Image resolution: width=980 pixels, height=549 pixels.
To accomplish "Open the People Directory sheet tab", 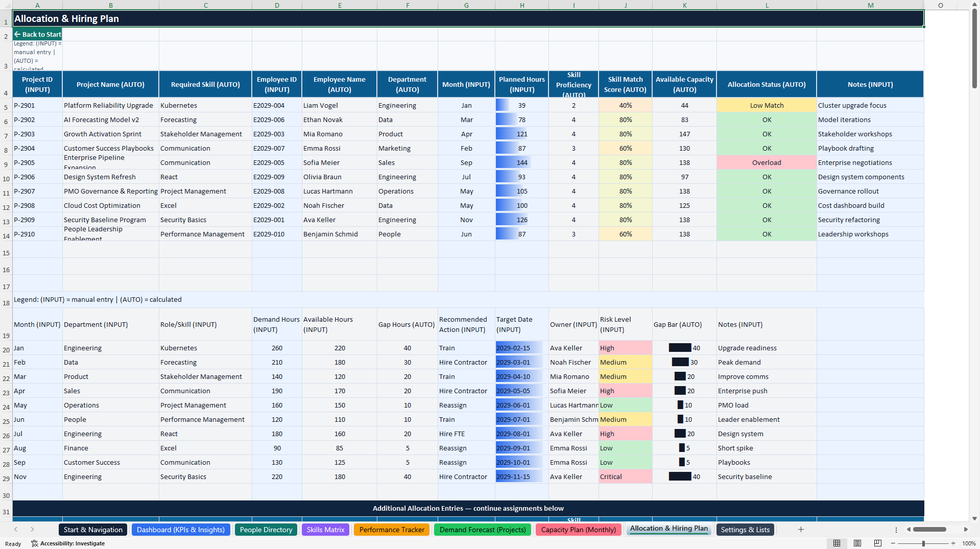I will 266,530.
